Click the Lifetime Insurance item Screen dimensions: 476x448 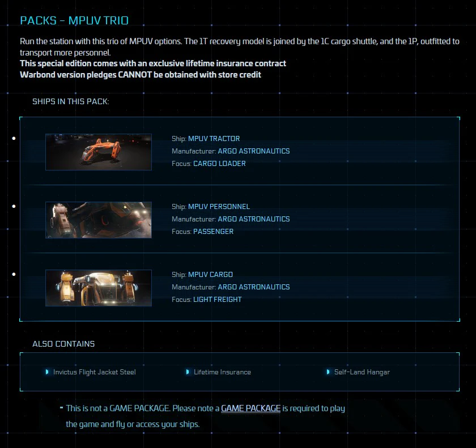[222, 372]
